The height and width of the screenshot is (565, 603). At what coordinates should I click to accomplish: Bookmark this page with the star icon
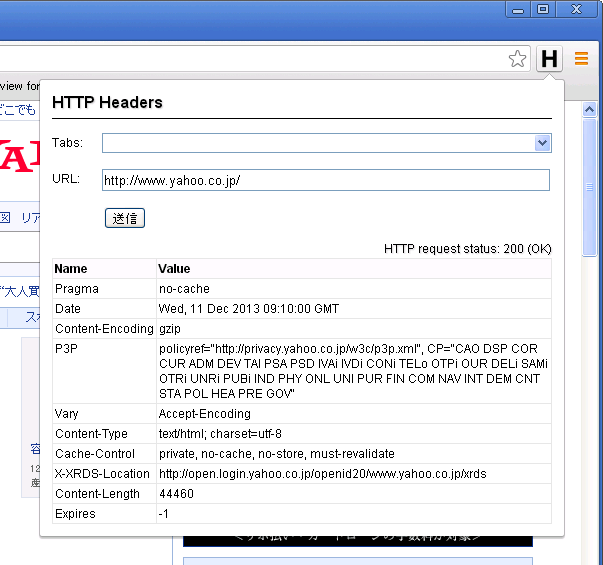click(x=517, y=59)
